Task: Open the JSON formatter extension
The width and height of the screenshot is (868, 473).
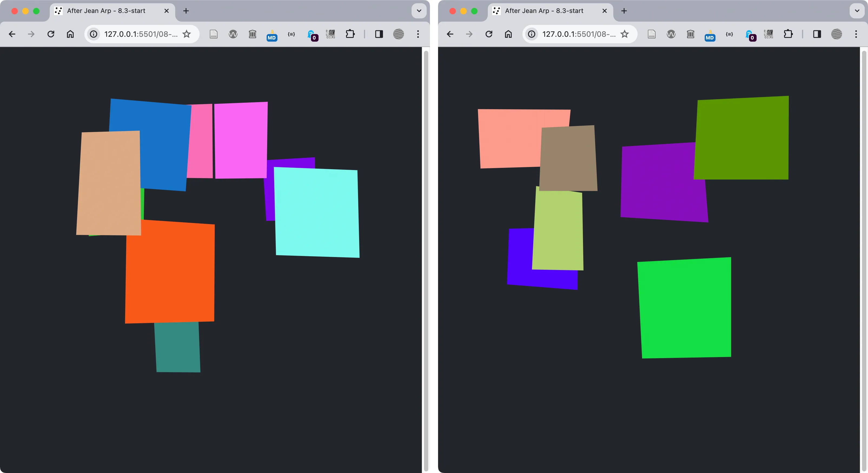Action: [291, 34]
